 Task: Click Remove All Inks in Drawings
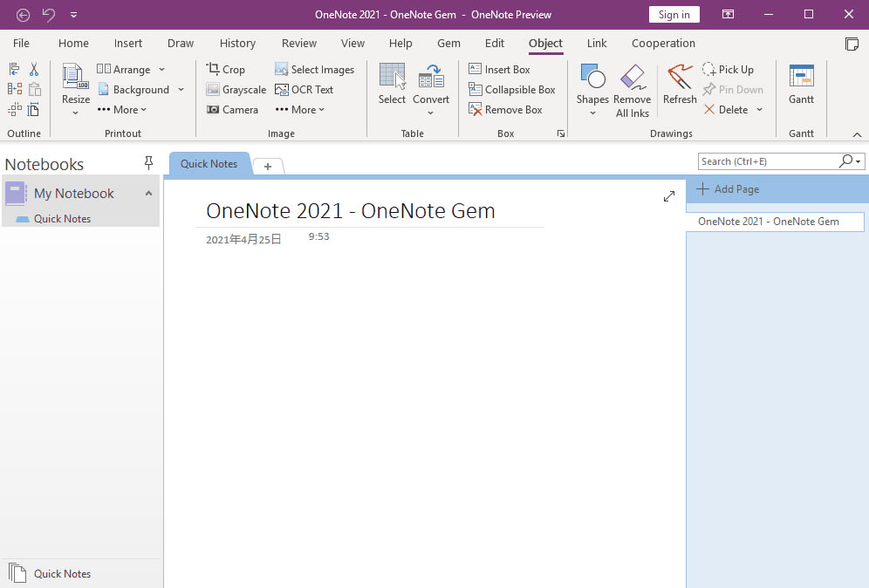coord(633,89)
